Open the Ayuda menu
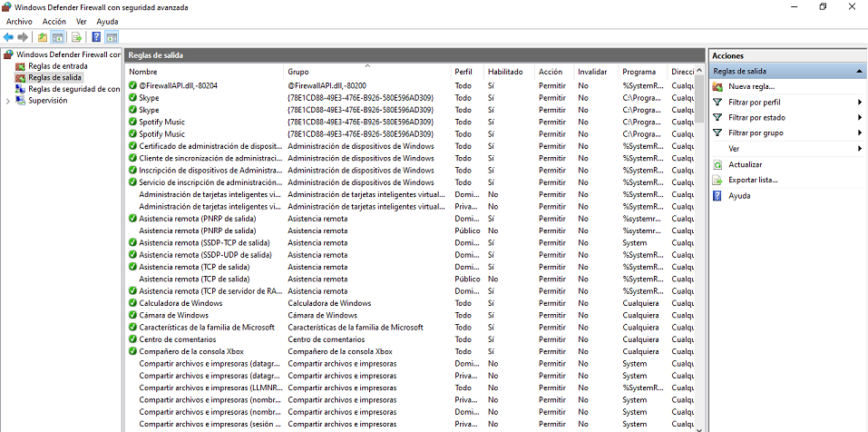Screen dimensions: 868x432 pyautogui.click(x=107, y=22)
